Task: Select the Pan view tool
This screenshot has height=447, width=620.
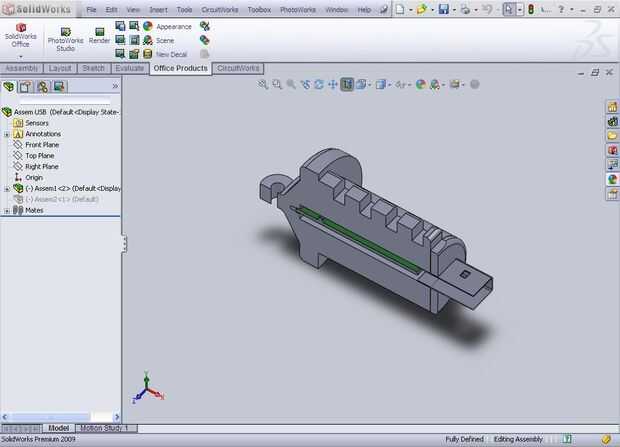Action: [x=333, y=84]
